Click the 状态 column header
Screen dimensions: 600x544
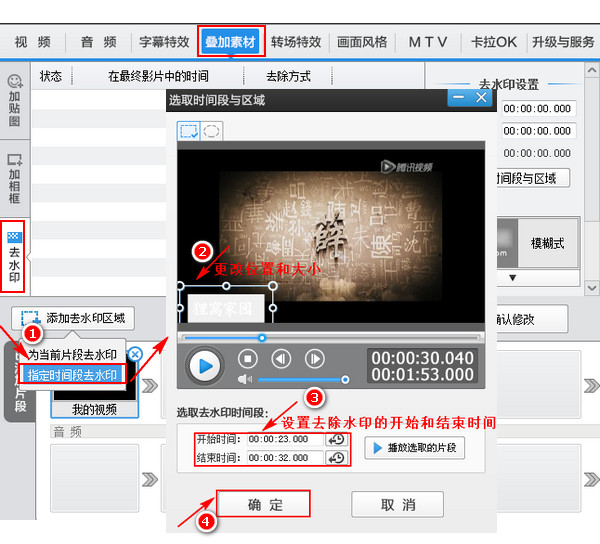[x=51, y=76]
